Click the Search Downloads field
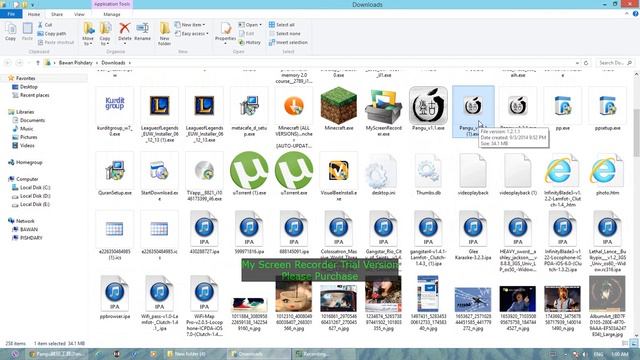 pyautogui.click(x=614, y=63)
